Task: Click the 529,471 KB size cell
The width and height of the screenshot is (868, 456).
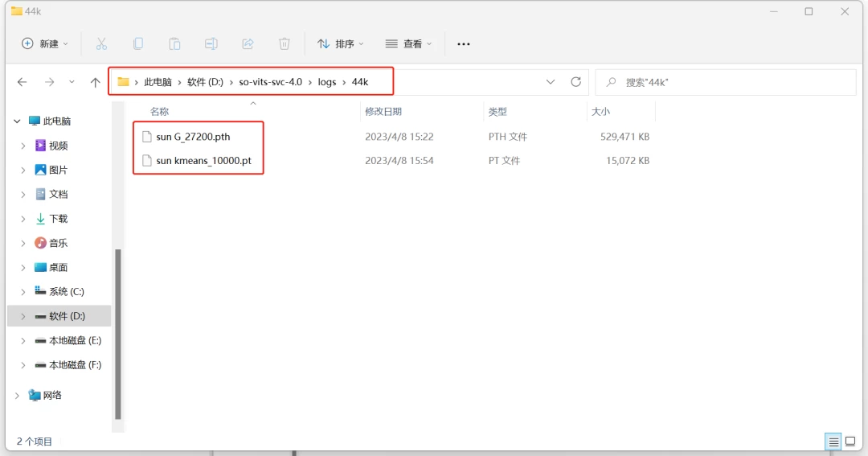Action: (624, 136)
